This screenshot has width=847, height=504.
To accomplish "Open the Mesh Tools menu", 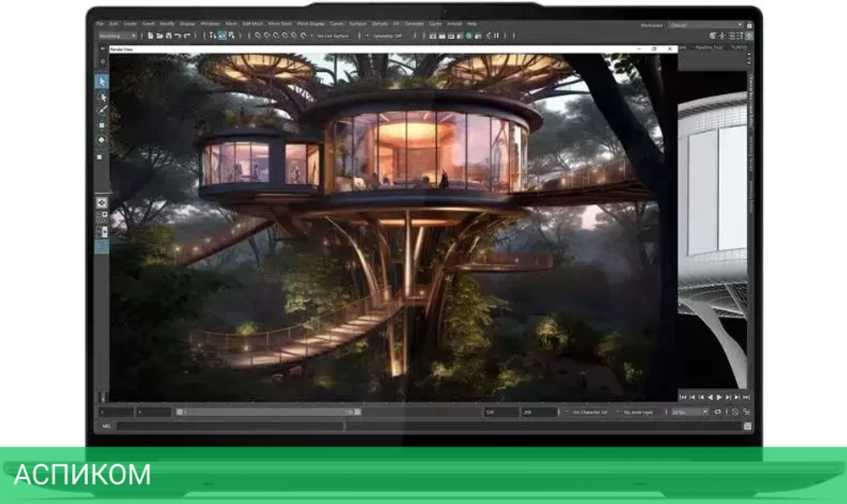I will pyautogui.click(x=278, y=24).
